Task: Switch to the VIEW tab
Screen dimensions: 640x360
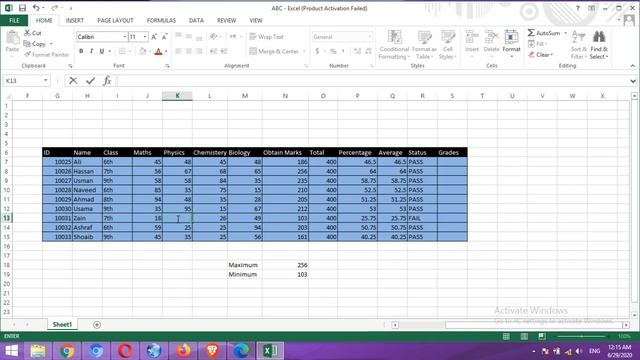Action: [x=256, y=20]
